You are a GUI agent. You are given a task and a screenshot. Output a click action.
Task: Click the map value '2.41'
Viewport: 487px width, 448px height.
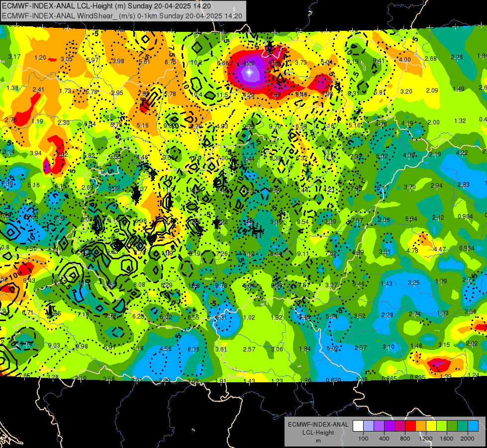(x=38, y=90)
